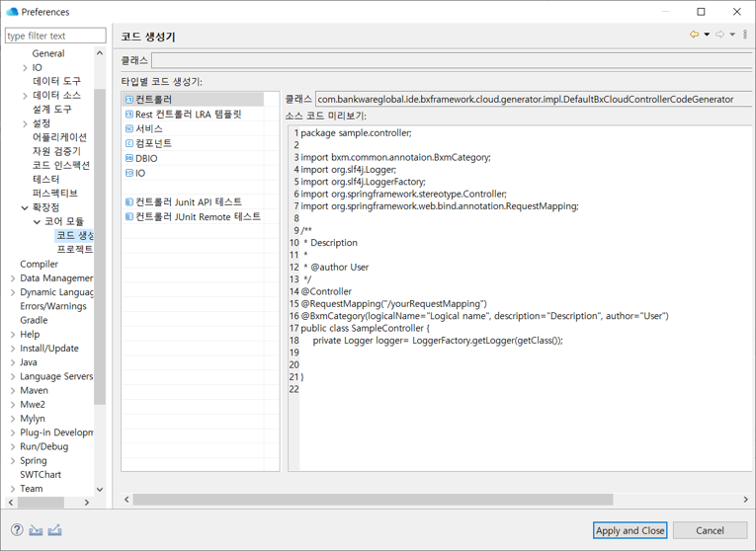Click the back navigation arrow icon
Viewport: 756px width, 551px height.
(695, 35)
